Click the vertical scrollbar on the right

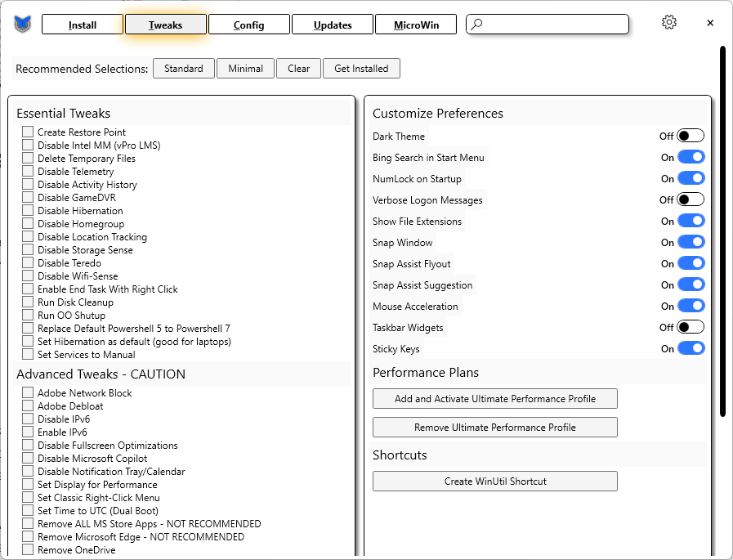click(x=722, y=229)
